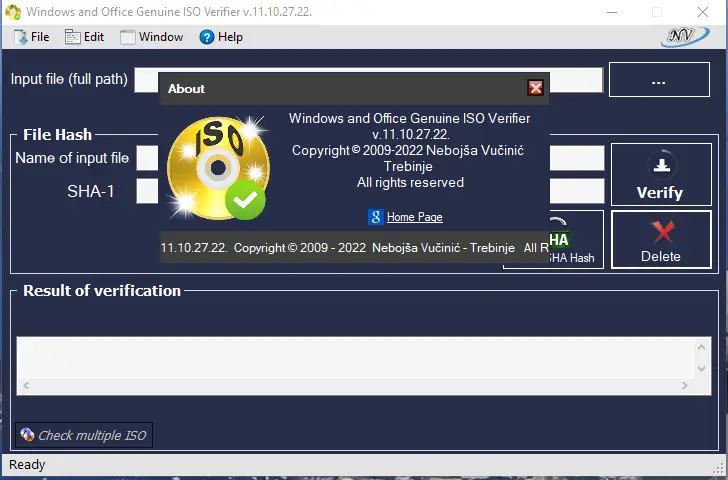The width and height of the screenshot is (728, 480).
Task: Click the 'File Hash' group label
Action: (58, 135)
